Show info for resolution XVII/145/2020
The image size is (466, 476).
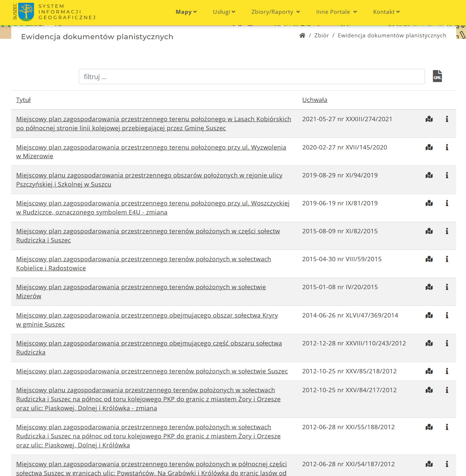tap(447, 147)
